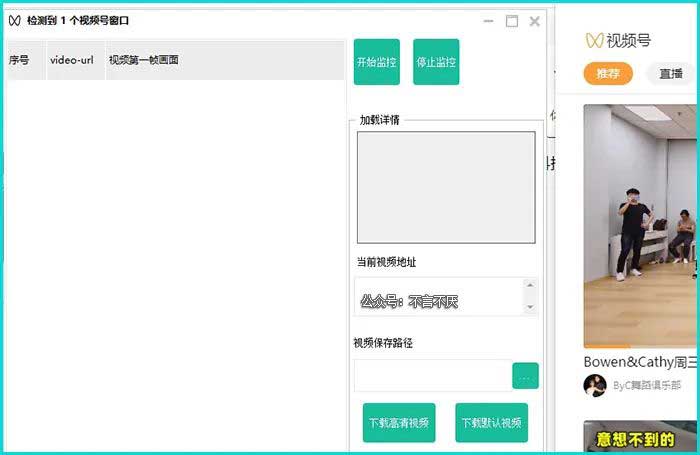700x455 pixels.
Task: Minimize the video detection window
Action: 488,21
